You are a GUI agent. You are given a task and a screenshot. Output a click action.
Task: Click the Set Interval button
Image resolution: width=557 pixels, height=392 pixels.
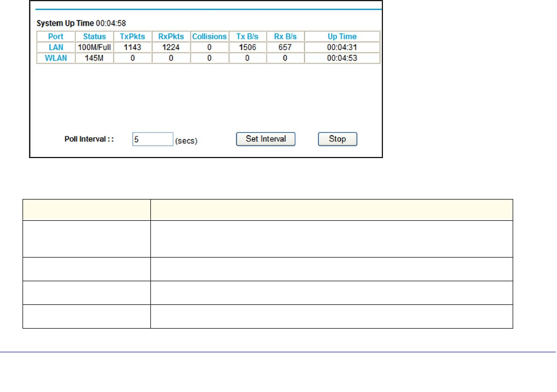266,139
